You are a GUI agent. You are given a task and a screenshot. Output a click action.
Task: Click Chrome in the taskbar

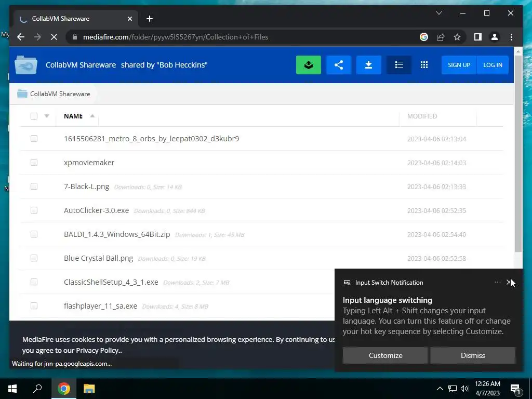(x=63, y=389)
